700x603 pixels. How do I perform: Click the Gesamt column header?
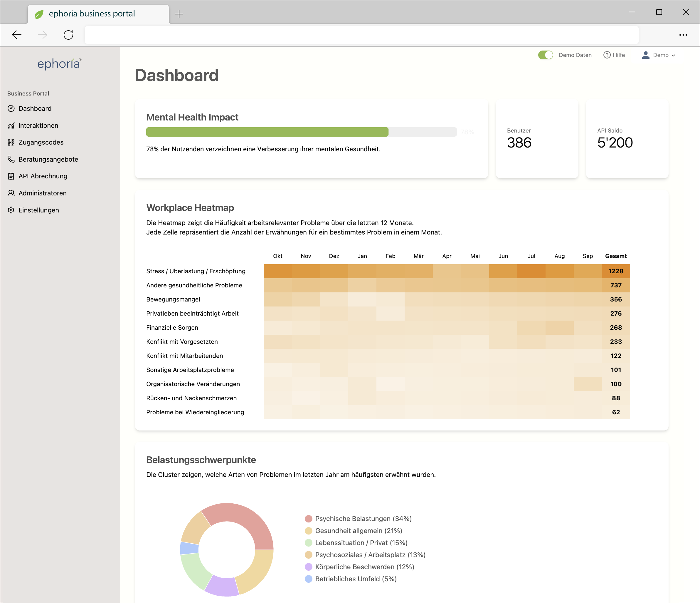(x=615, y=256)
